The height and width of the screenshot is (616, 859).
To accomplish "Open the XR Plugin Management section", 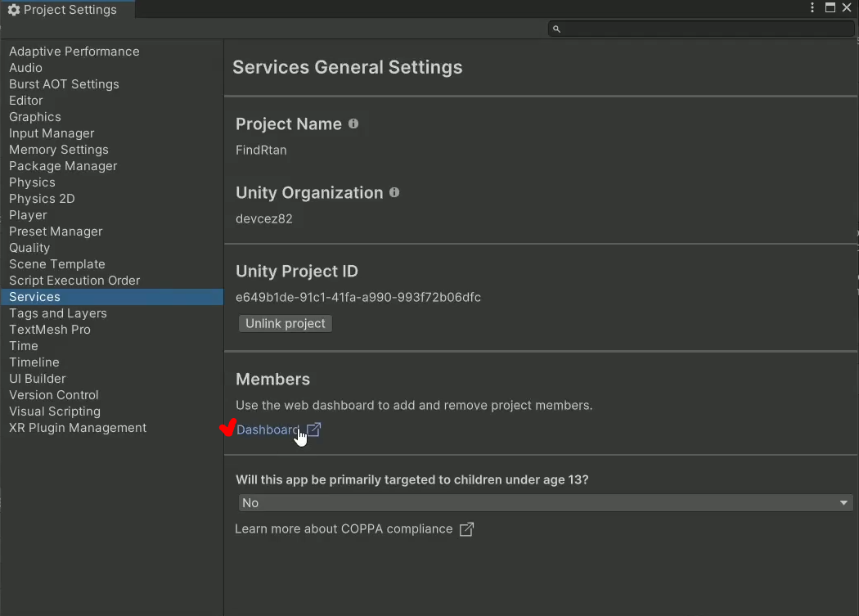I will coord(78,428).
